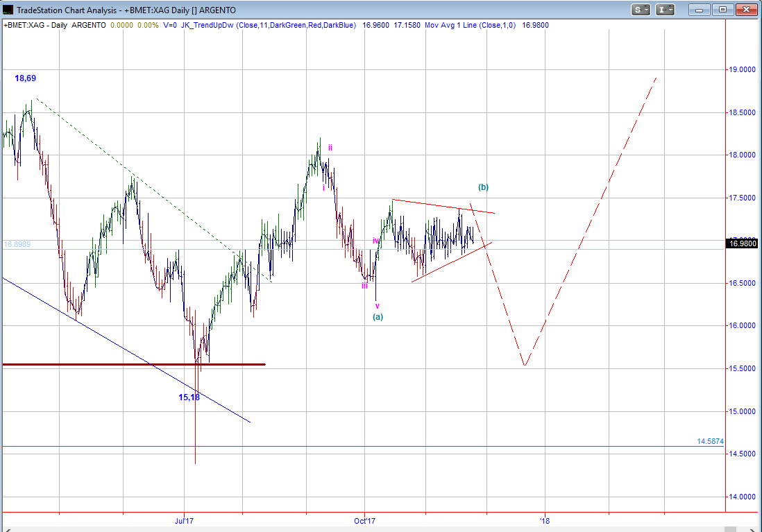The height and width of the screenshot is (532, 762).
Task: Select the magenta iv wave label
Action: click(x=375, y=241)
